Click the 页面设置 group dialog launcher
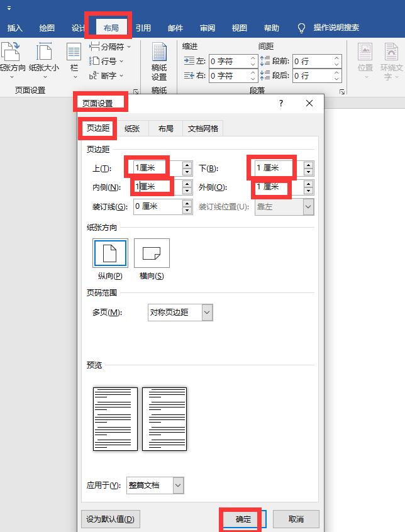The image size is (405, 532). point(136,92)
